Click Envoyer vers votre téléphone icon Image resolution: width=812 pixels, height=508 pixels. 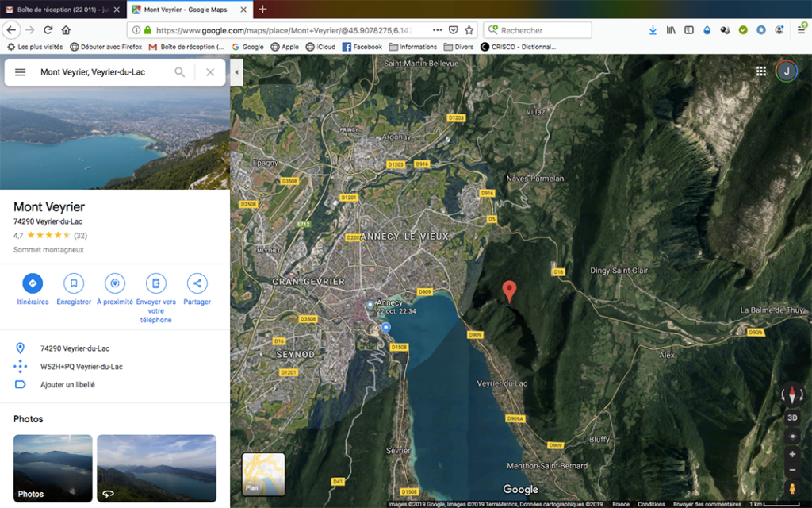156,283
